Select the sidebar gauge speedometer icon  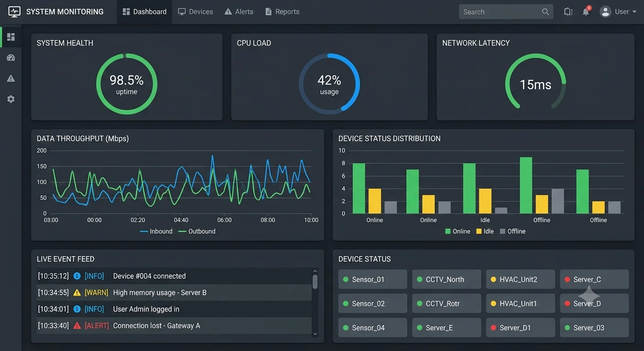11,58
